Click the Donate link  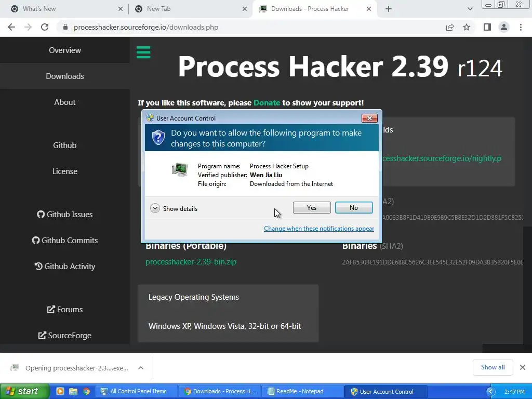(267, 103)
